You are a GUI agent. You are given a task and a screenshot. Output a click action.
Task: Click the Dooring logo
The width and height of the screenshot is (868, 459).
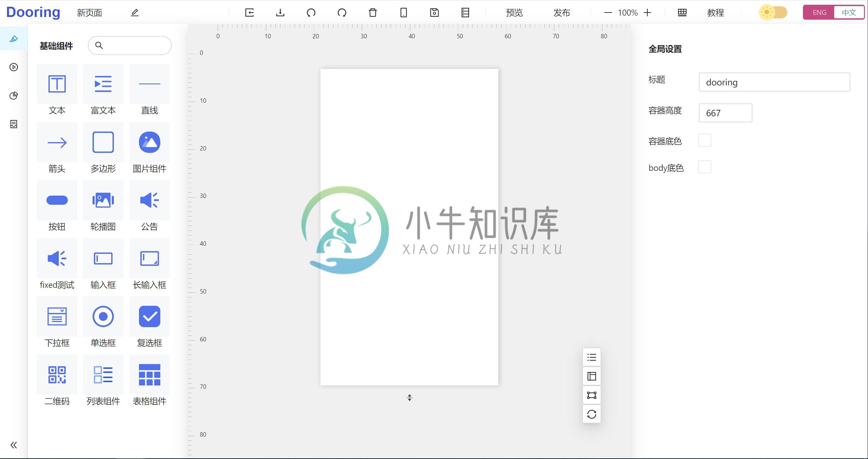tap(33, 12)
